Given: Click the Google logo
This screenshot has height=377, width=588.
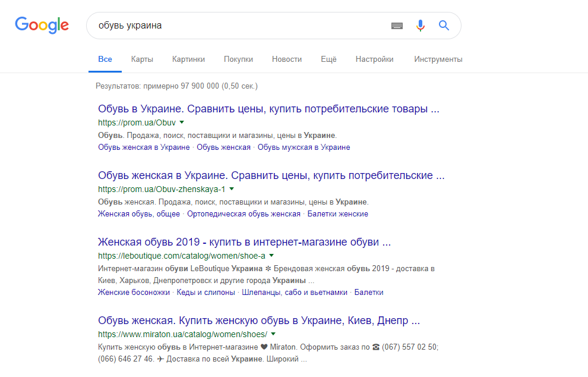Looking at the screenshot, I should (42, 25).
